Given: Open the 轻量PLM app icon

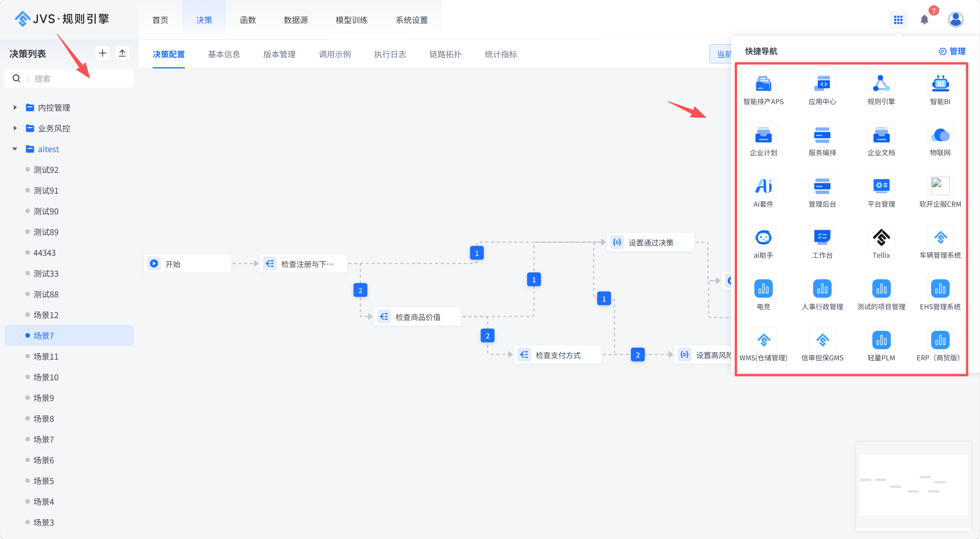Looking at the screenshot, I should point(881,340).
